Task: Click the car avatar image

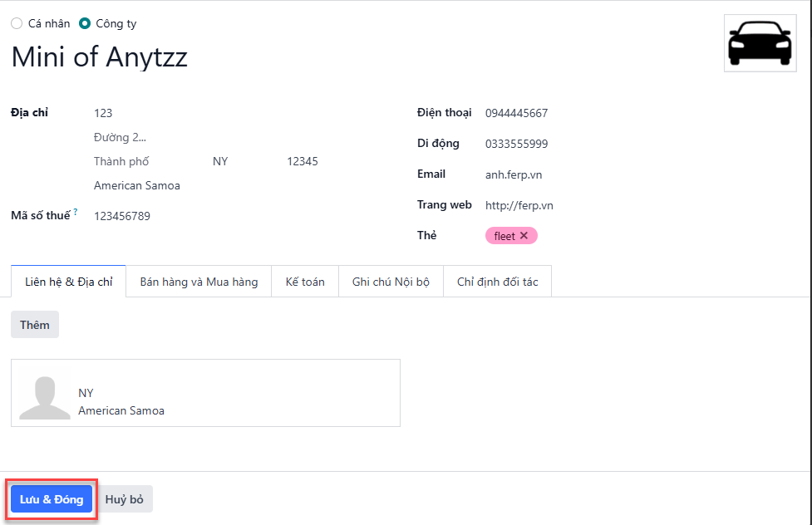Action: coord(760,43)
